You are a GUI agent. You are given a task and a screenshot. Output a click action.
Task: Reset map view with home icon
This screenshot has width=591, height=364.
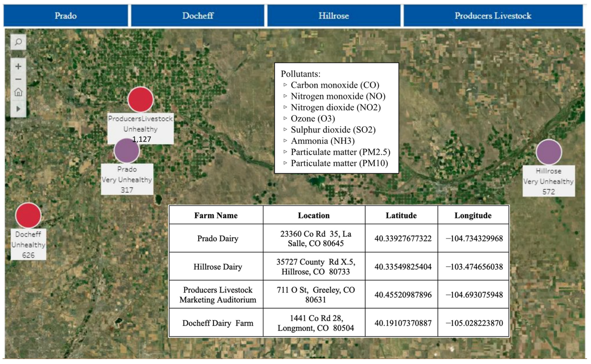pos(18,92)
